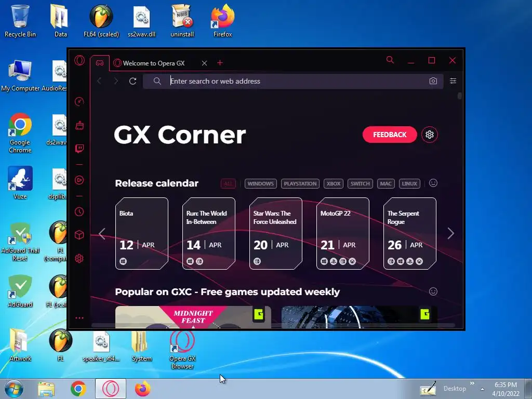Open Star Wars: The Force Unleashed card

coord(276,233)
